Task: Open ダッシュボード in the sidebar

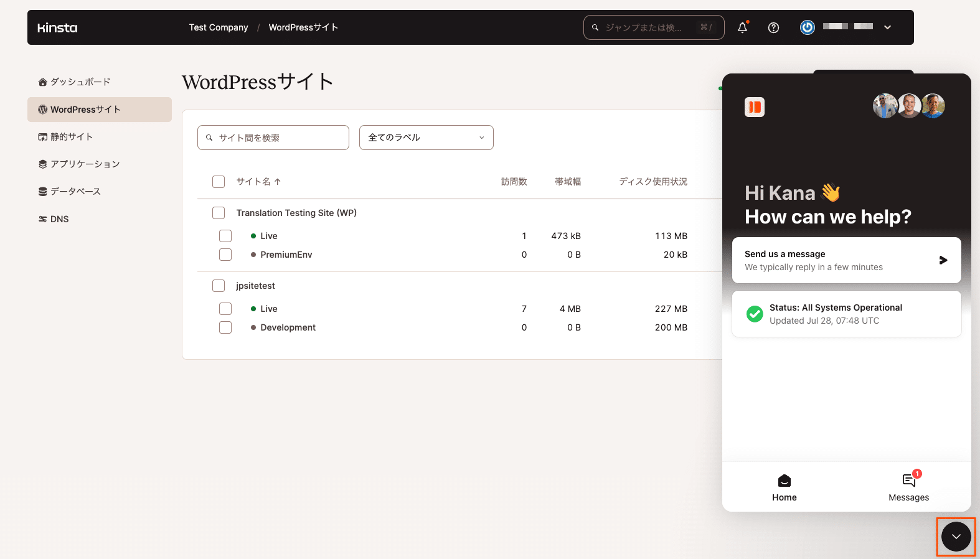Action: pos(100,82)
